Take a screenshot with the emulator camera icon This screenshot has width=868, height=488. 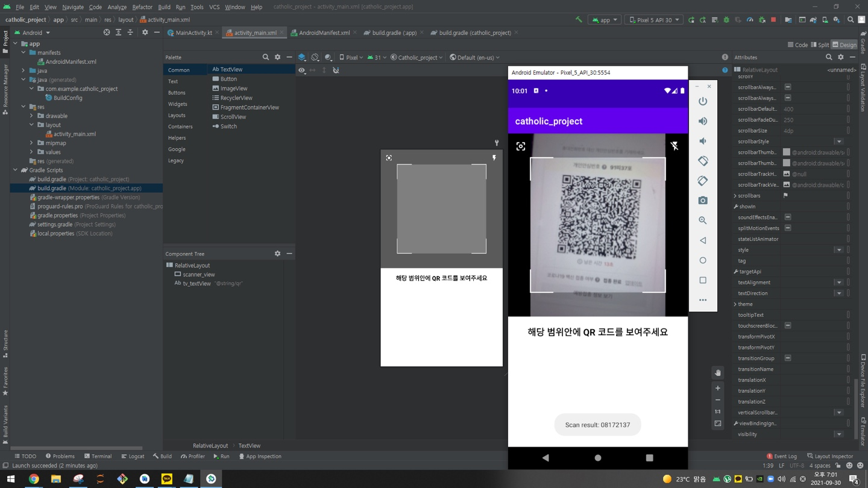tap(702, 201)
